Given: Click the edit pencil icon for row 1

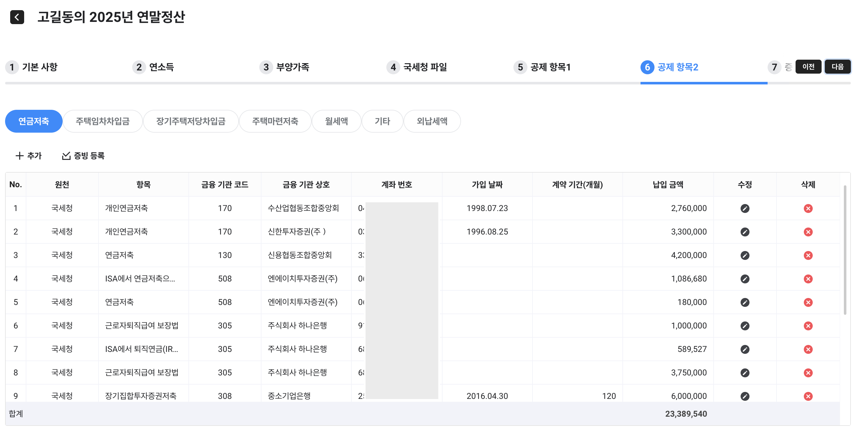Looking at the screenshot, I should click(x=745, y=208).
